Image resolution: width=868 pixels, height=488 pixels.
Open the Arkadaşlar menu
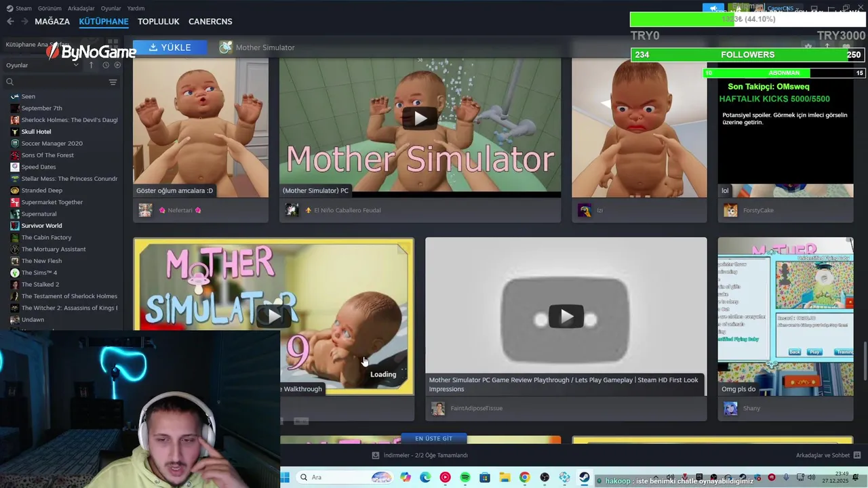click(x=81, y=8)
